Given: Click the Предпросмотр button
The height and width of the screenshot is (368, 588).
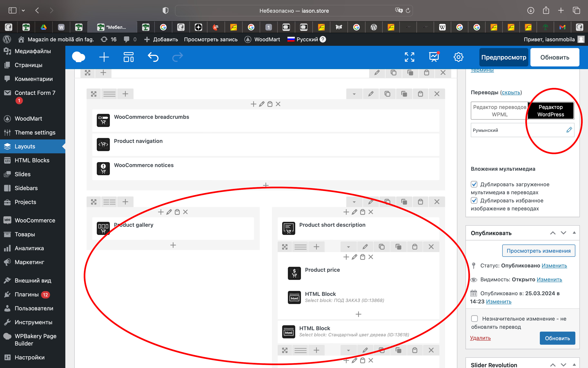Looking at the screenshot, I should click(x=504, y=57).
